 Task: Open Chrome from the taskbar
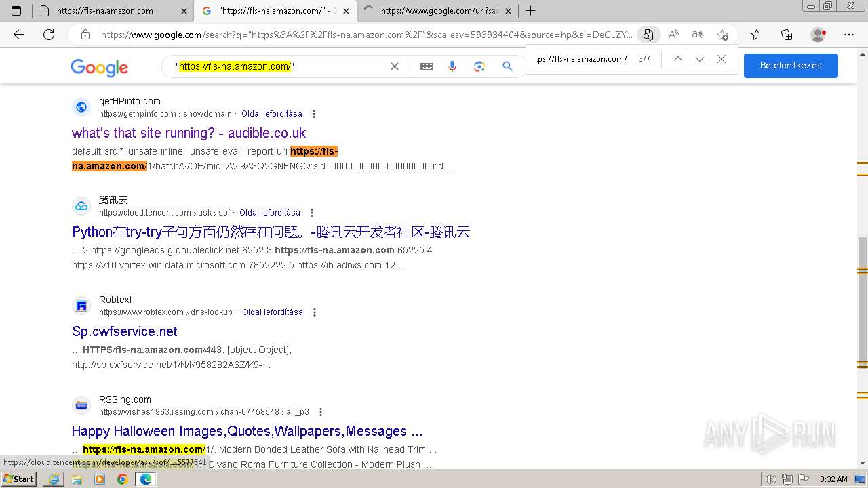click(x=122, y=479)
